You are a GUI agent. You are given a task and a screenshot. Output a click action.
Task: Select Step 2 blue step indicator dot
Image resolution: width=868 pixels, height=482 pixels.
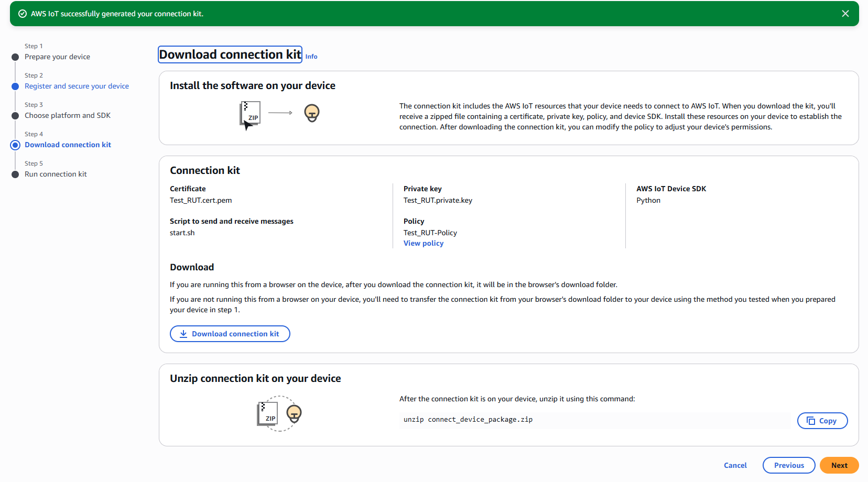click(x=15, y=86)
